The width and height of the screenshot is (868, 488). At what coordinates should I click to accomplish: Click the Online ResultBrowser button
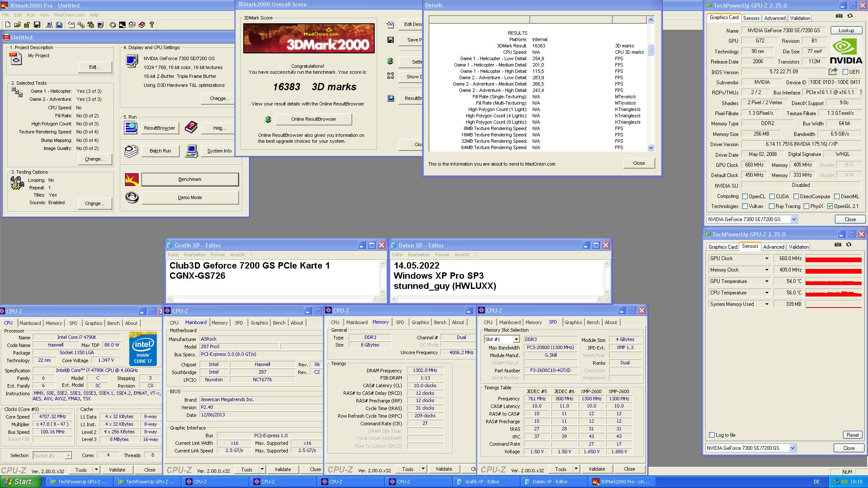[314, 119]
